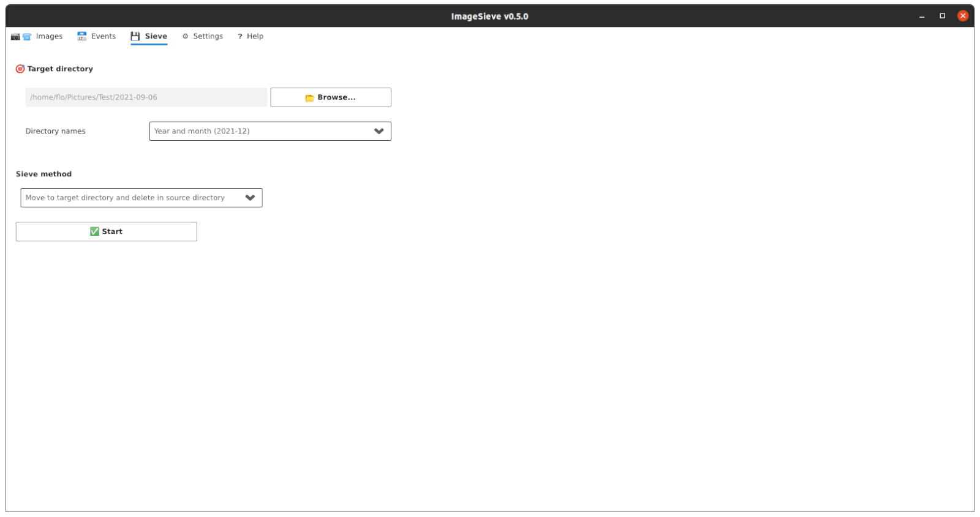Open the Settings tab
This screenshot has width=980, height=517.
202,36
